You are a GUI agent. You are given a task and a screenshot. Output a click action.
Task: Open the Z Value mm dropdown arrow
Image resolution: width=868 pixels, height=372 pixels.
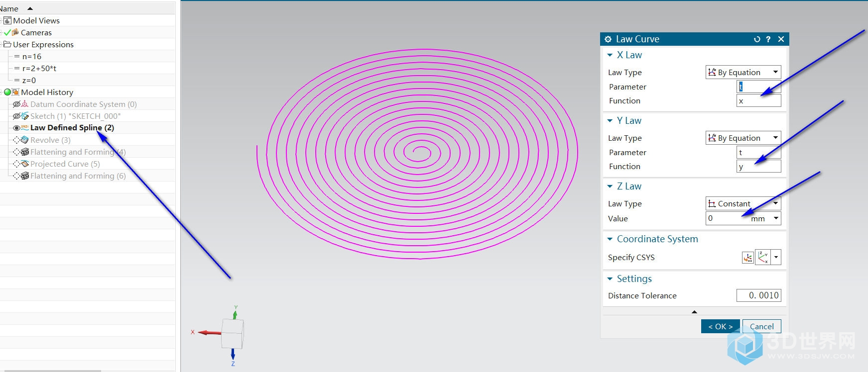pos(776,218)
